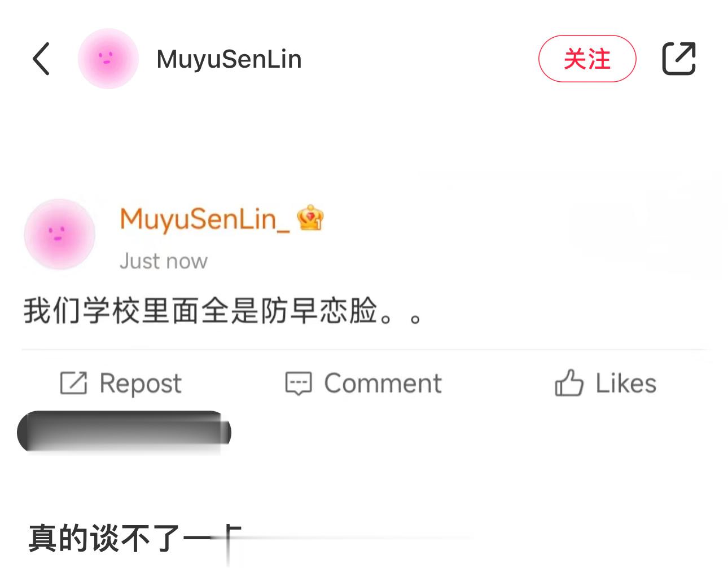
Task: Click the thumbs-up Likes icon
Action: coord(569,382)
